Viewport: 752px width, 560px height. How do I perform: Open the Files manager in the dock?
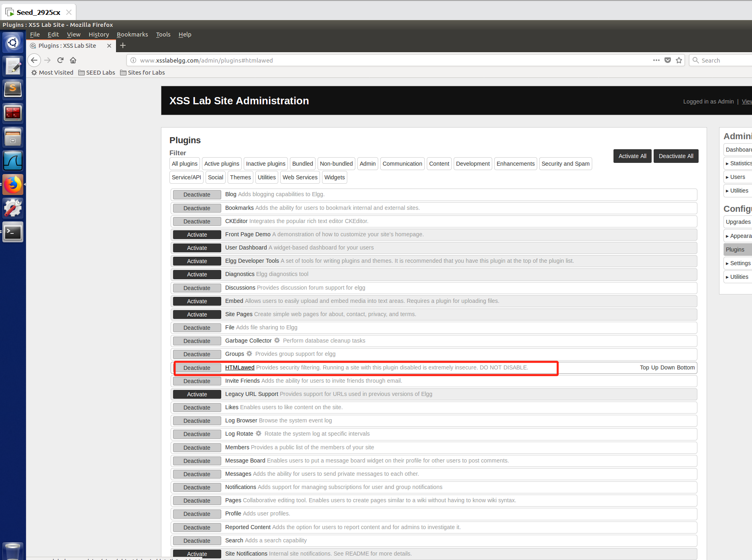coord(13,137)
